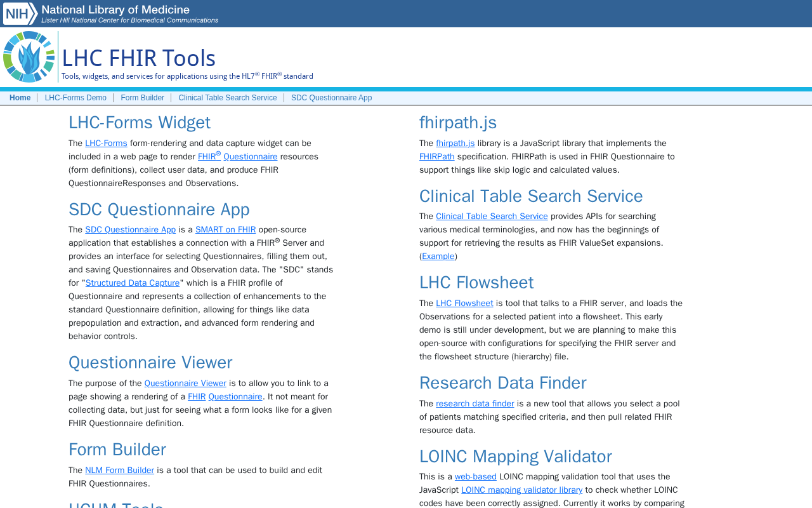Click the tagline about HL7 FHIR standard
This screenshot has height=508, width=812.
click(x=187, y=76)
